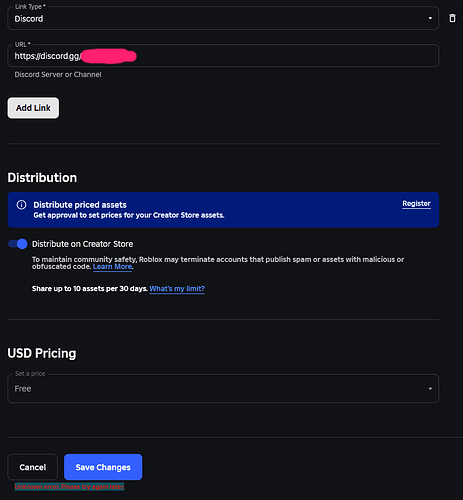Select the Free price option field
This screenshot has height=500, width=463.
pos(223,389)
